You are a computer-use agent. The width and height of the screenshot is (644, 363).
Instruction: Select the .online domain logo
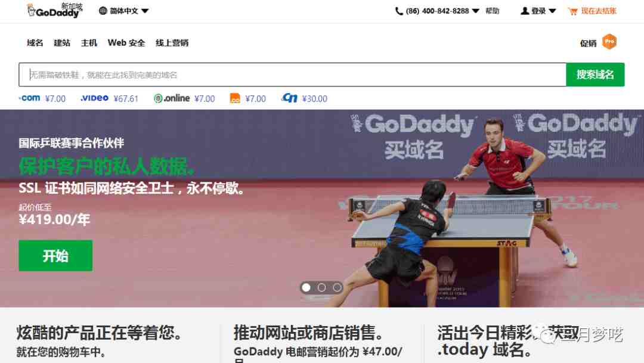coord(172,98)
